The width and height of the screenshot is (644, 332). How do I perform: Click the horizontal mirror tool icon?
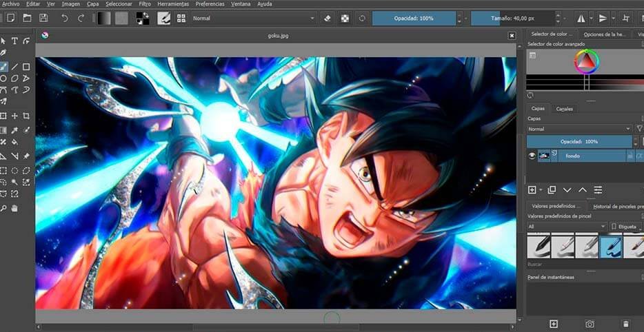[580, 18]
